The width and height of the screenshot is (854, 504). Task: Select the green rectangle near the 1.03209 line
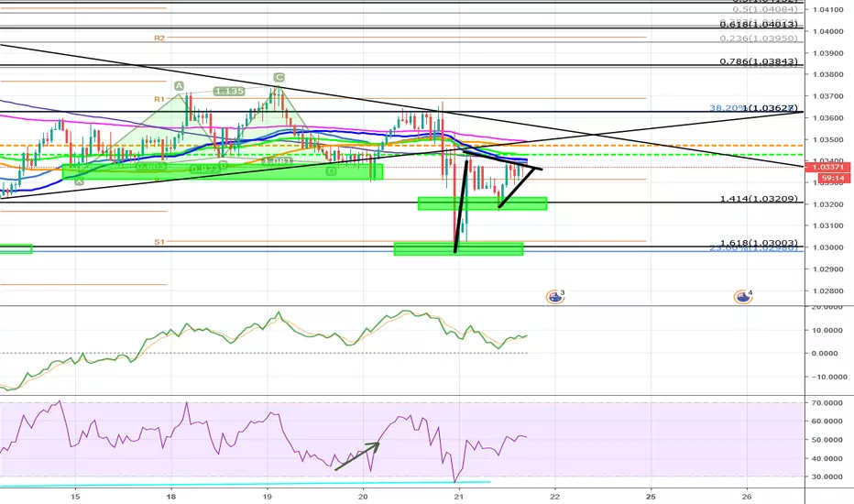[x=483, y=203]
